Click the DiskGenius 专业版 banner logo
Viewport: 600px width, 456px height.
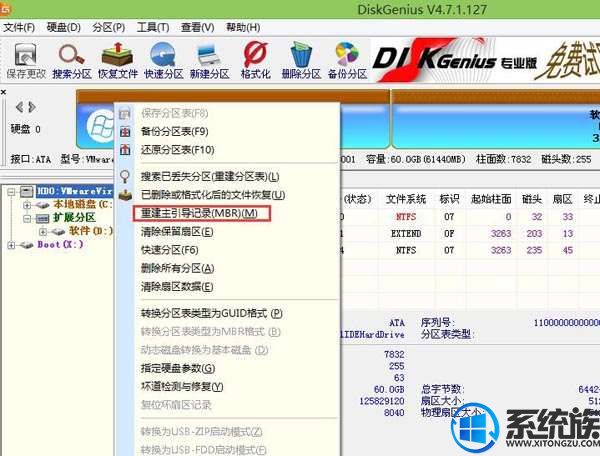pyautogui.click(x=455, y=60)
